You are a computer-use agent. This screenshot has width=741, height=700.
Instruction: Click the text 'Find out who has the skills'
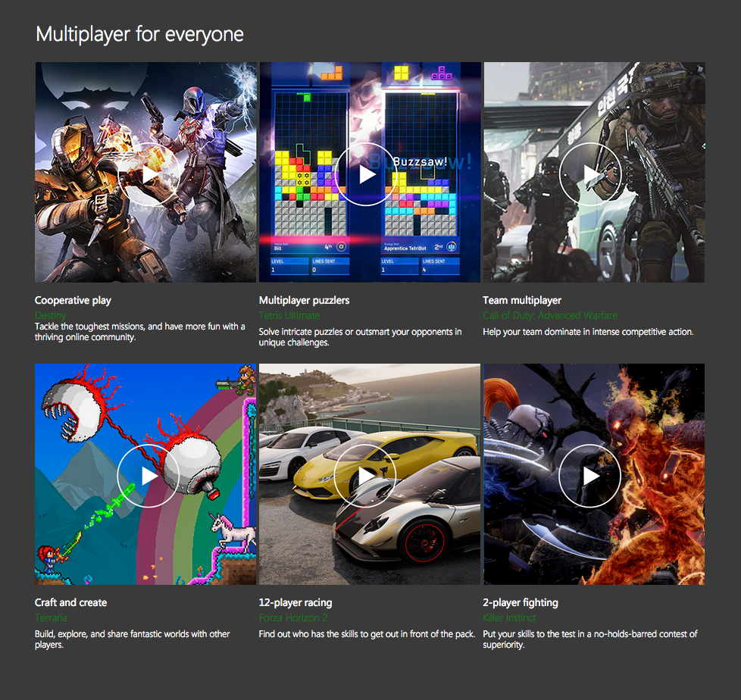coord(367,634)
